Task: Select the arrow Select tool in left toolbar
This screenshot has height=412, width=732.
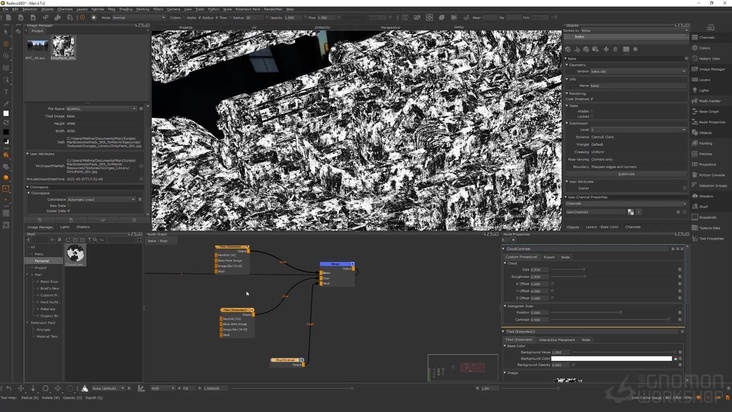Action: (6, 33)
